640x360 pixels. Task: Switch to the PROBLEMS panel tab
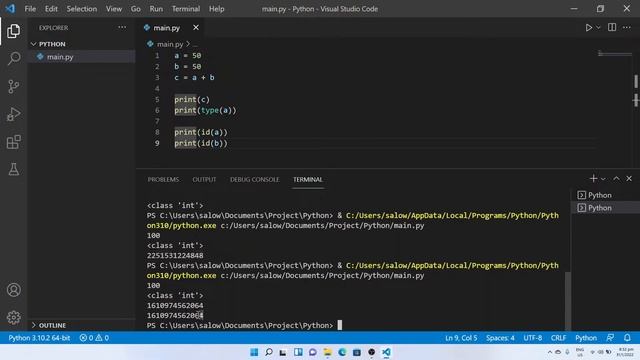pyautogui.click(x=163, y=180)
